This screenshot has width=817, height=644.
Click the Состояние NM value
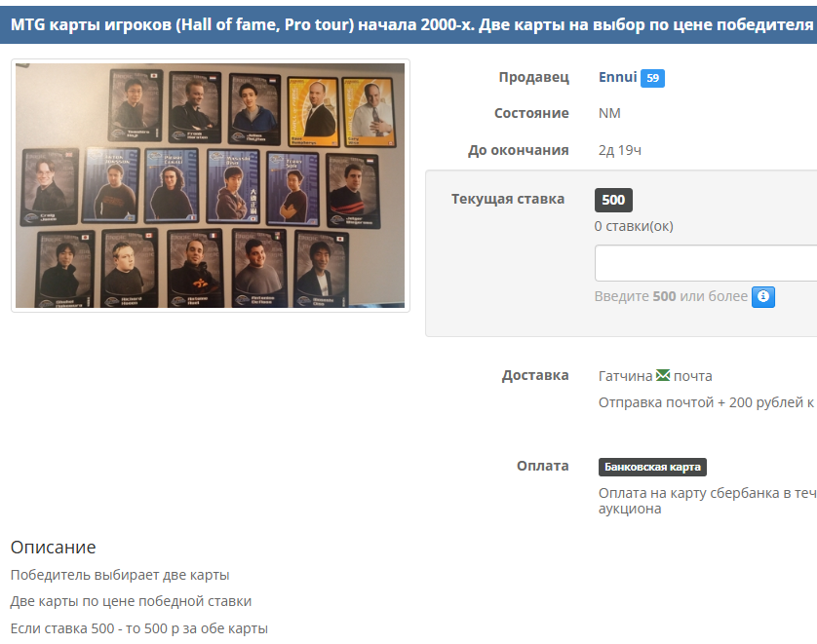click(x=609, y=113)
